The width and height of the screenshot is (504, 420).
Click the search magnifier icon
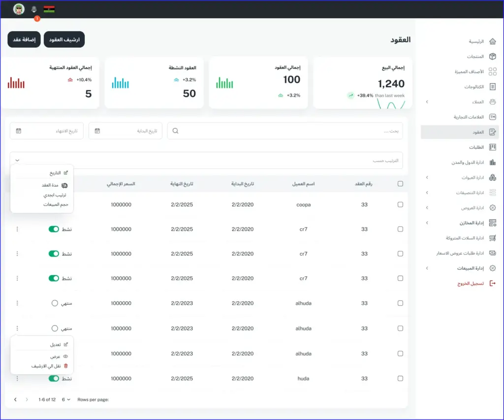175,131
